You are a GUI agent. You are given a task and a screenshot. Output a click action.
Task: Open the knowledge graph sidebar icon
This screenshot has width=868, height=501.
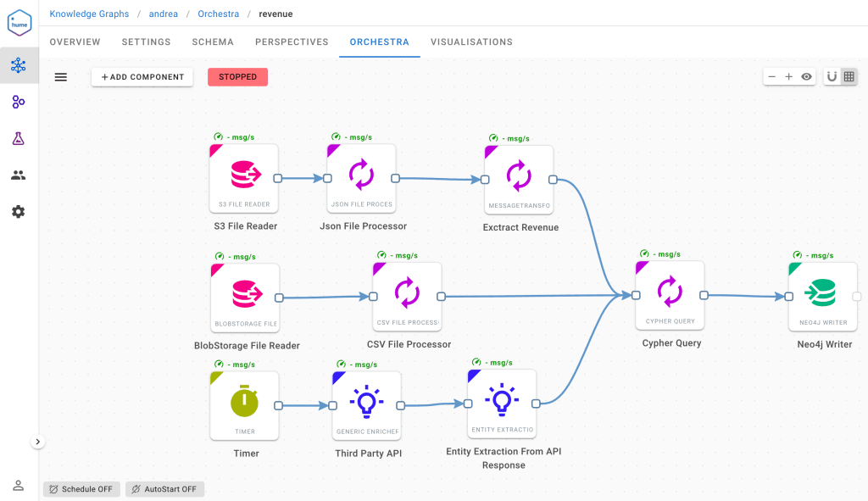pyautogui.click(x=19, y=65)
